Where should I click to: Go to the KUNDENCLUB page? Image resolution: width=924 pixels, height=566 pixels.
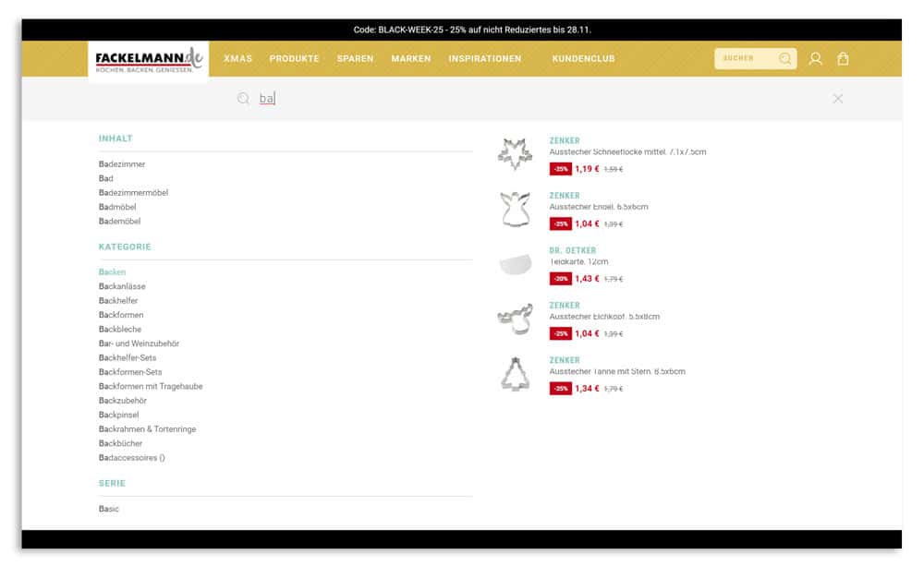[x=583, y=59]
